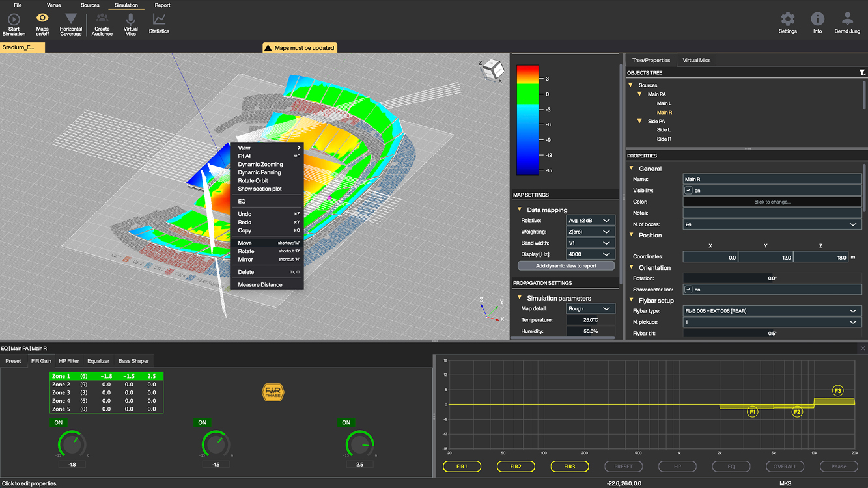Toggle the Show center line checkbox
Viewport: 868px width, 488px height.
[688, 290]
